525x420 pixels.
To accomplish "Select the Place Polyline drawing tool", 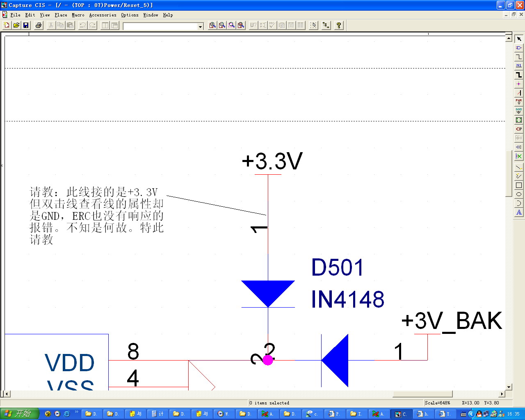I will 519,176.
